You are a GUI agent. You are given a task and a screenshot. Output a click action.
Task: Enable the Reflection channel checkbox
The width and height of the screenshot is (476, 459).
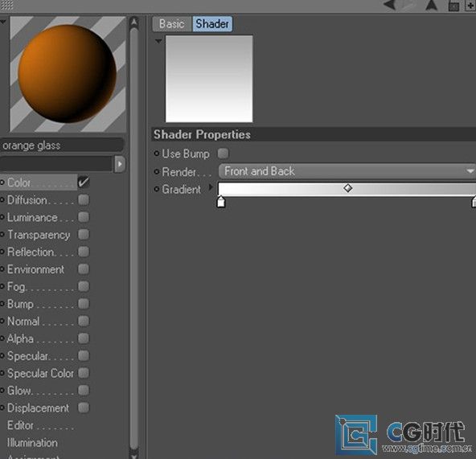click(x=84, y=252)
